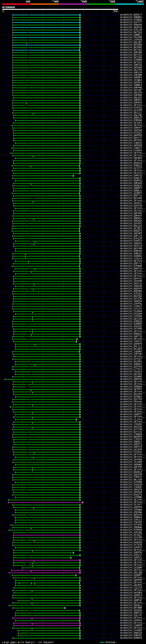The height and width of the screenshot is (644, 146).
Task: Open the UniRef100_Q5DBA6 entry
Action: click(131, 527)
